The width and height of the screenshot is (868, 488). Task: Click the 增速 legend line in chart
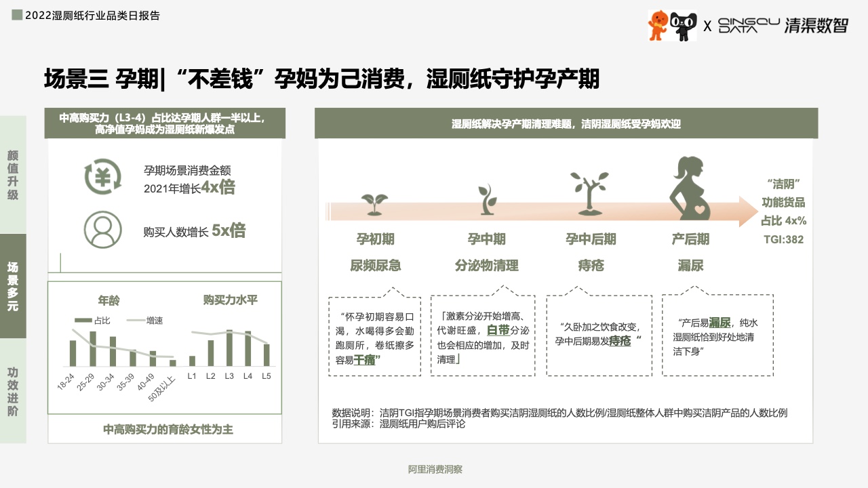click(136, 321)
